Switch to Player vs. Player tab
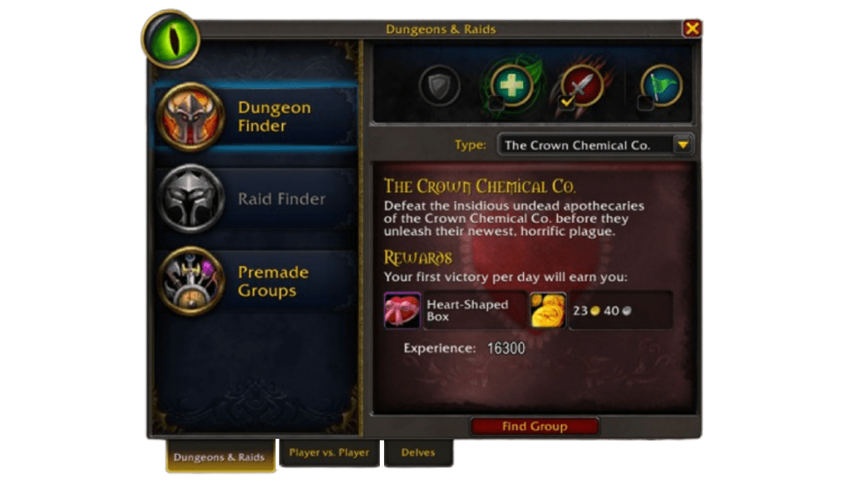 pos(329,452)
